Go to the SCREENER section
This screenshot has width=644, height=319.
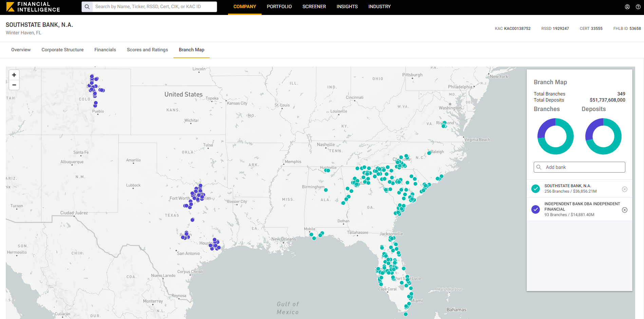314,7
